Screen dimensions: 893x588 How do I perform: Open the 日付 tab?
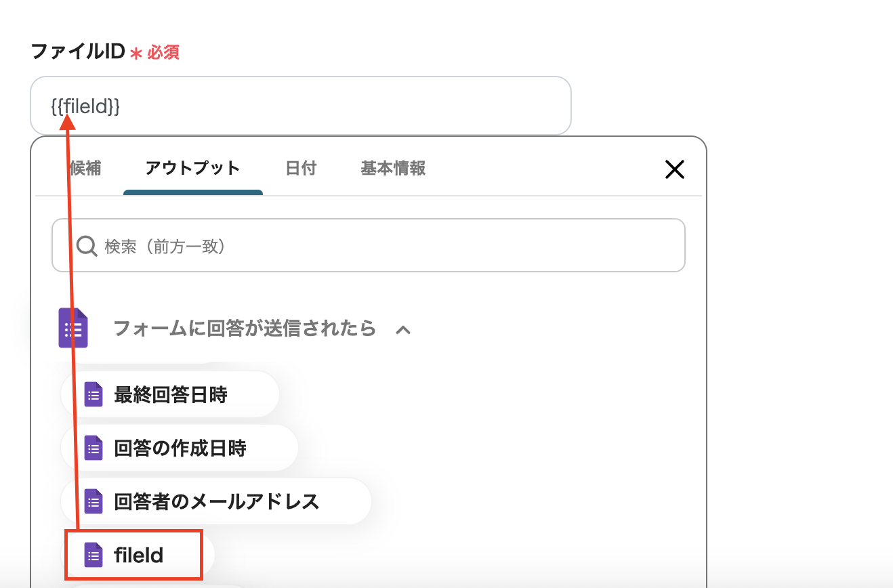[301, 168]
